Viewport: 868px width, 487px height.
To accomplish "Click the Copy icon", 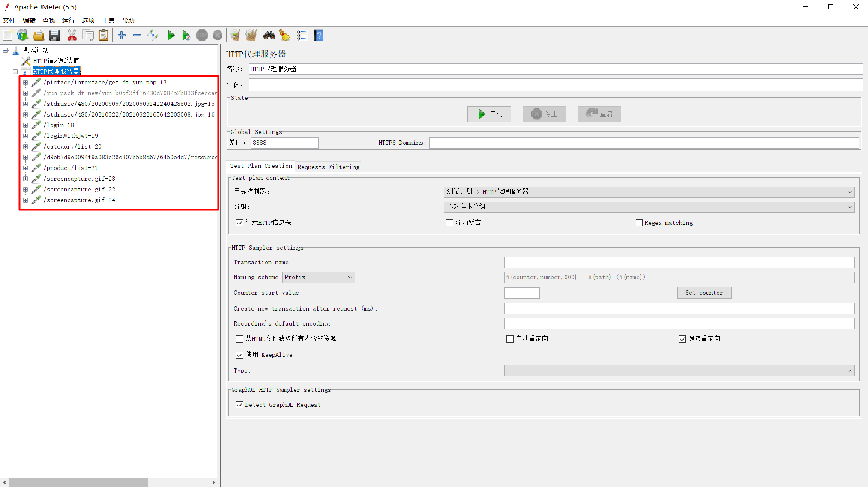I will pos(88,36).
